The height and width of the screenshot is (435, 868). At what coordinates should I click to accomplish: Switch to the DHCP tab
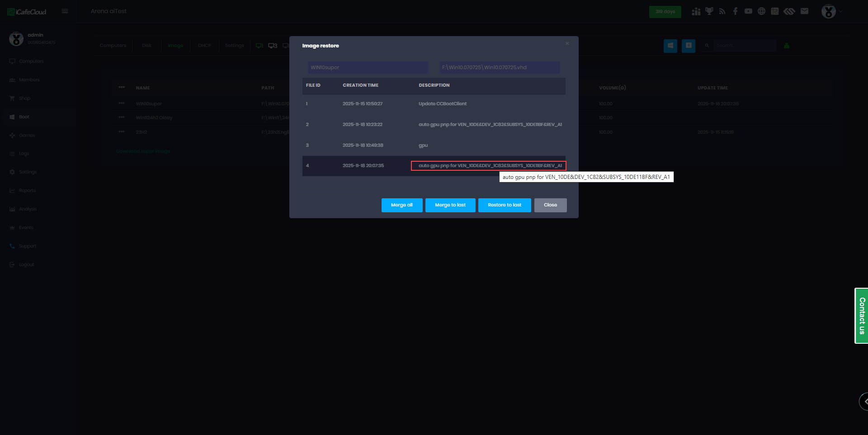coord(204,45)
